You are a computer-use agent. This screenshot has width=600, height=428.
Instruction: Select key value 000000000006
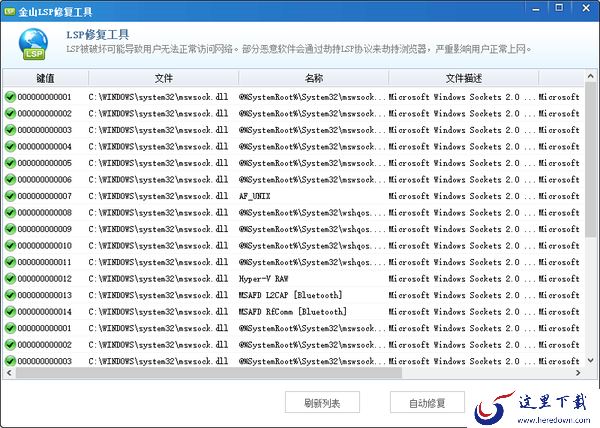pyautogui.click(x=44, y=180)
